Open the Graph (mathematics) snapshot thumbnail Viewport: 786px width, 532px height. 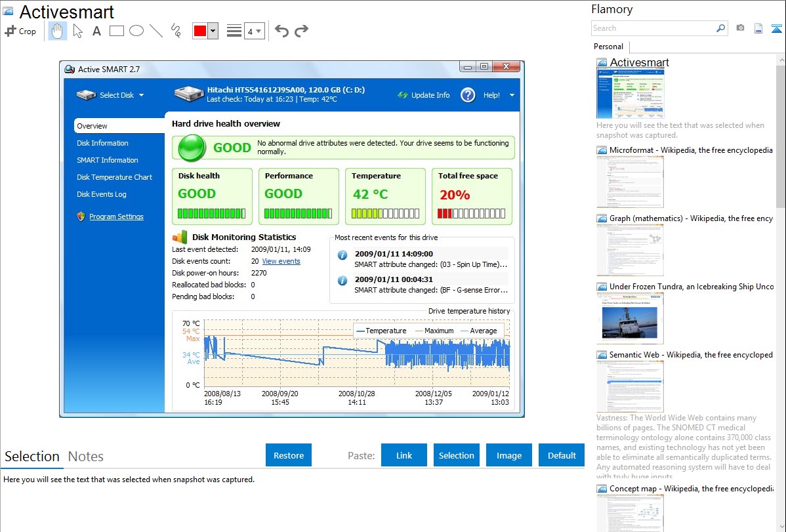point(630,250)
